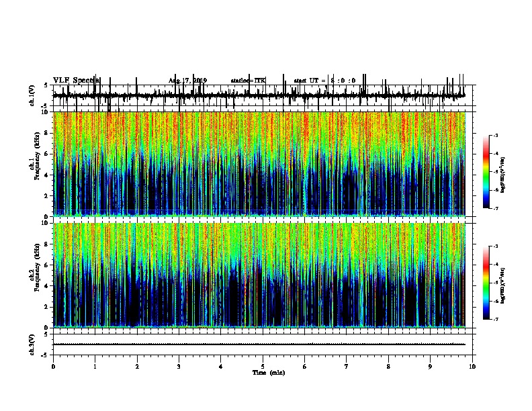532x411 pixels.
Task: Click the "-7" value on ch.2 colorbar
Action: click(x=495, y=319)
